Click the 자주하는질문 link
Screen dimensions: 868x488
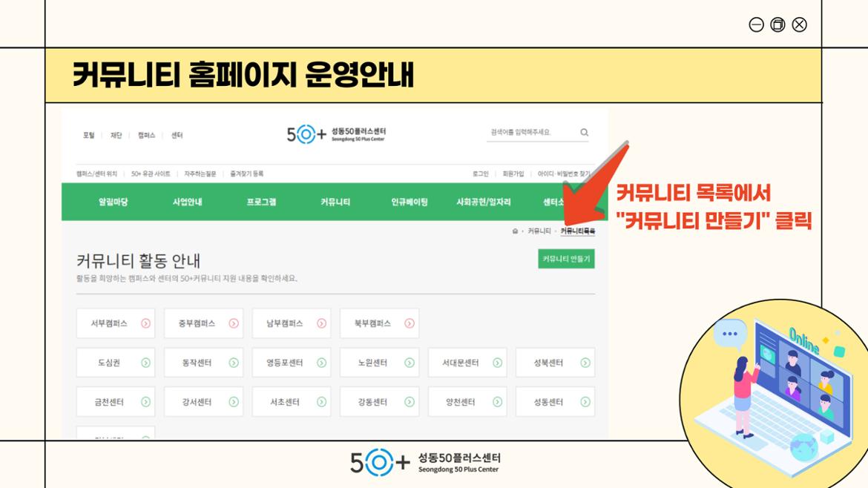(200, 174)
